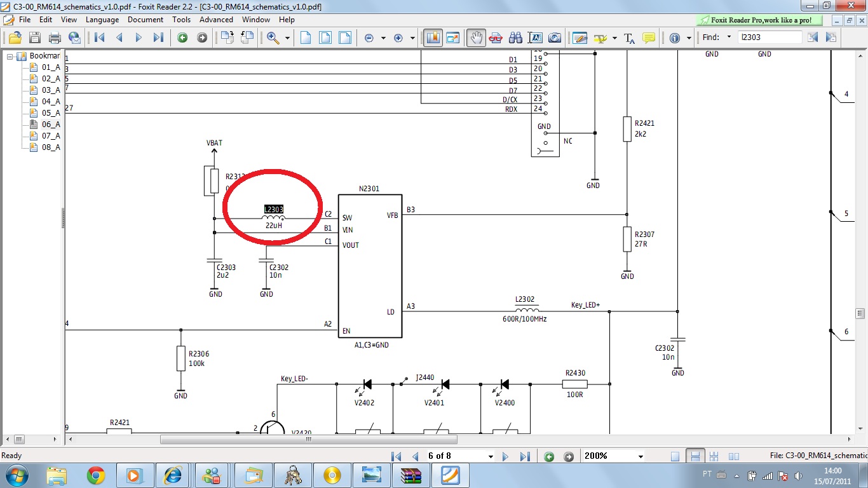
Task: Open the Zoom tool dropdown arrow
Action: coord(287,38)
